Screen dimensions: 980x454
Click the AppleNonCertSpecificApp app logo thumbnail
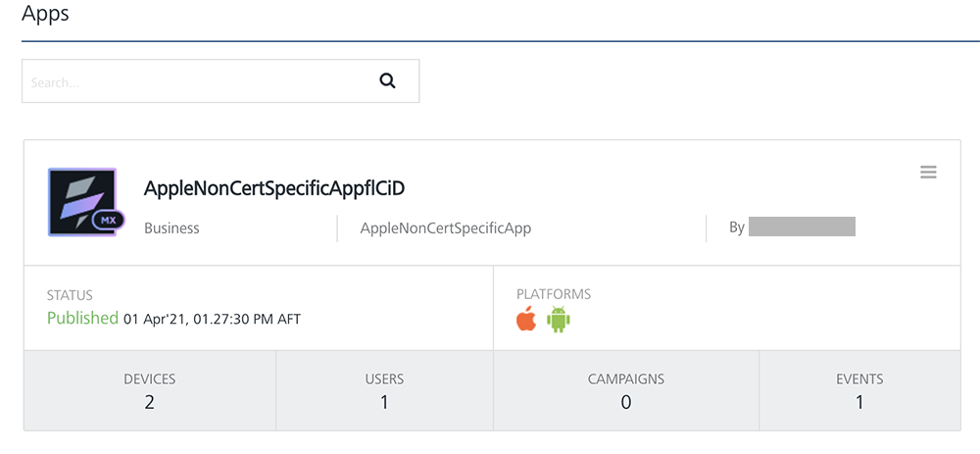pyautogui.click(x=82, y=202)
